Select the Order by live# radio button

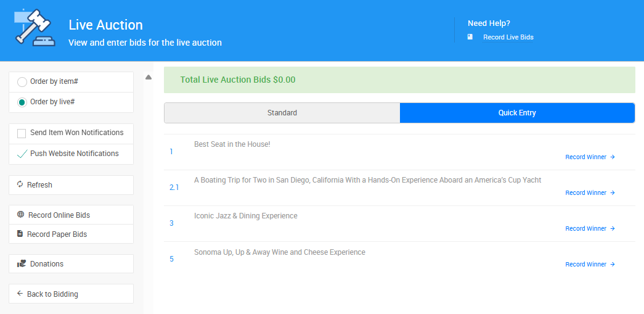pyautogui.click(x=22, y=102)
